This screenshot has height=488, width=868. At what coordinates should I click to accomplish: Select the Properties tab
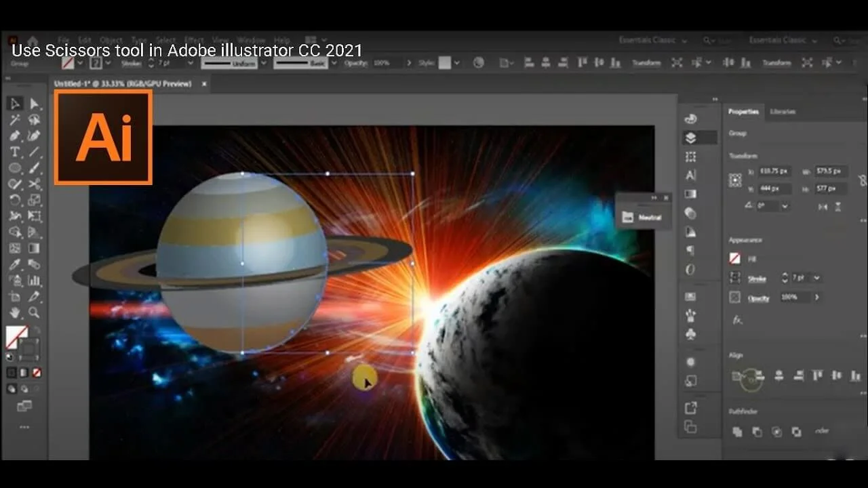743,112
